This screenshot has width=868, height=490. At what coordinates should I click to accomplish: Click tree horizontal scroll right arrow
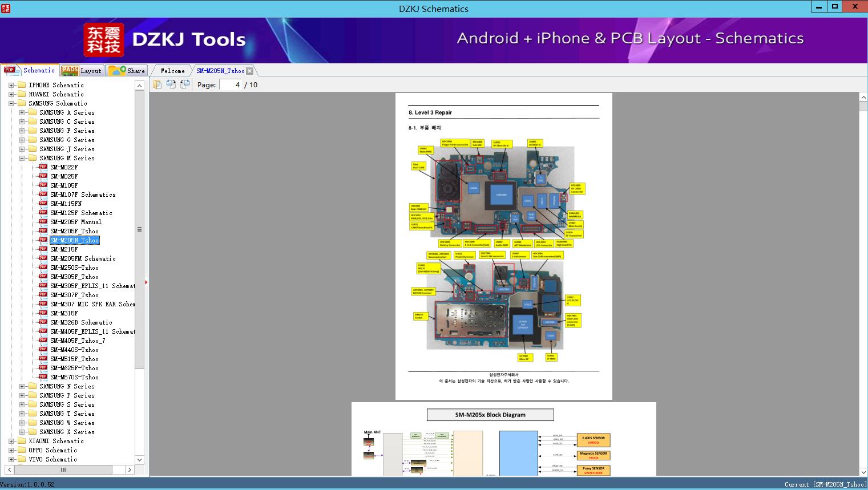click(130, 469)
